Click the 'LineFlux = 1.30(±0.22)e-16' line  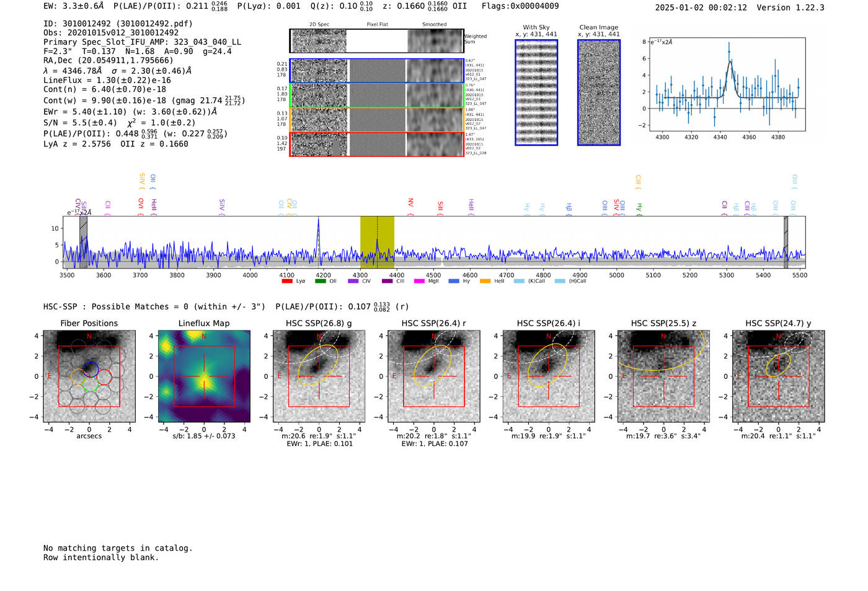(x=107, y=81)
